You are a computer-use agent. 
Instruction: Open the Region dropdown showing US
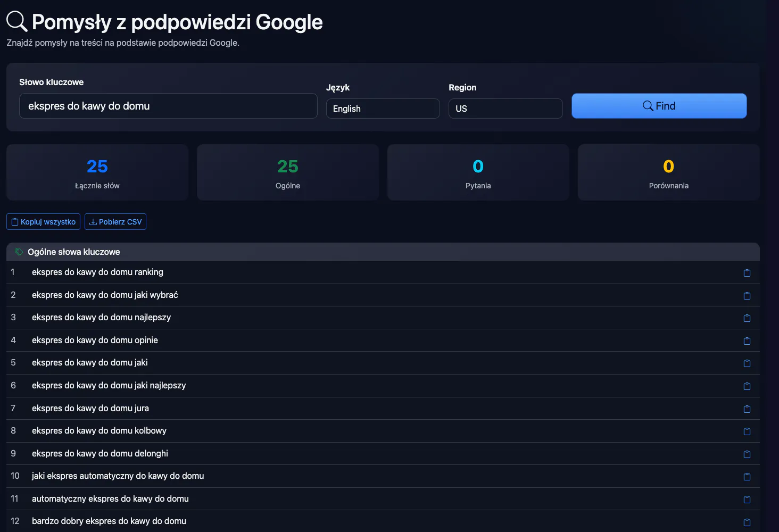(x=505, y=109)
